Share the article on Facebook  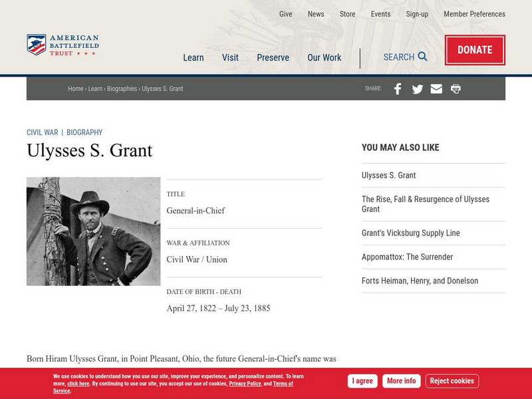coord(398,88)
